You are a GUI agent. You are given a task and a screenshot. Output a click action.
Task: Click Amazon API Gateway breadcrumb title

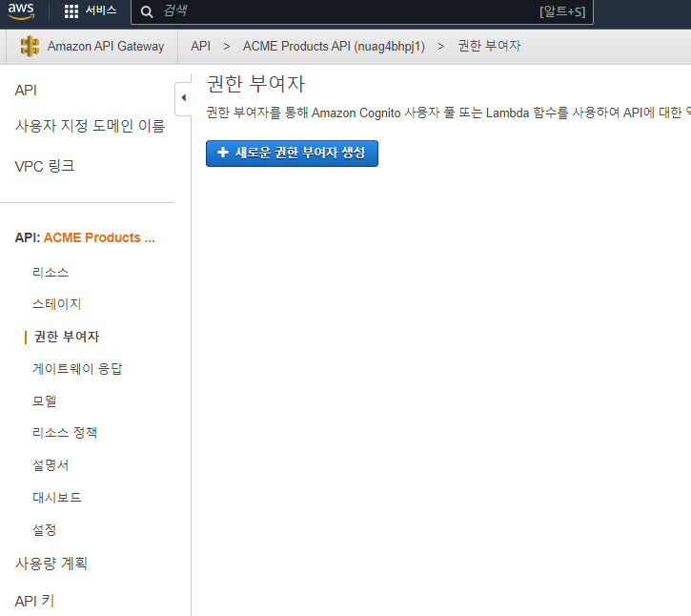(106, 46)
